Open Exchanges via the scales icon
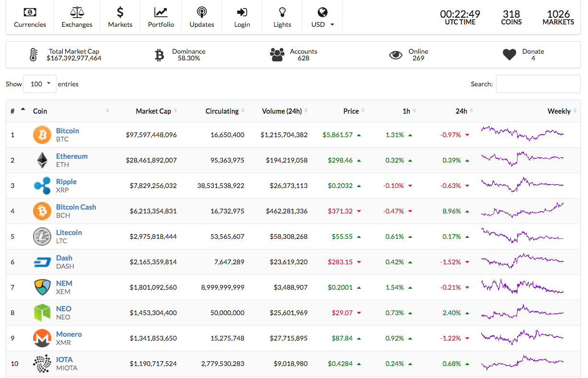 77,12
